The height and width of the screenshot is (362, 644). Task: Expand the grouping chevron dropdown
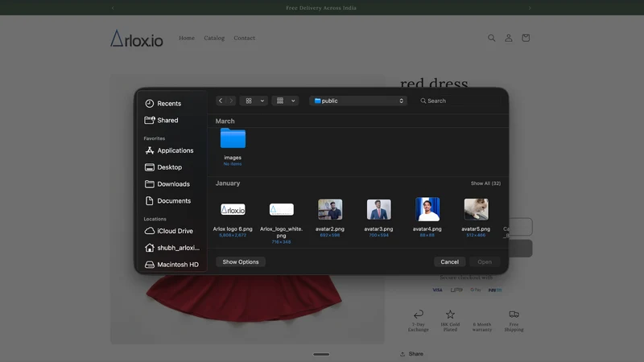click(x=293, y=101)
